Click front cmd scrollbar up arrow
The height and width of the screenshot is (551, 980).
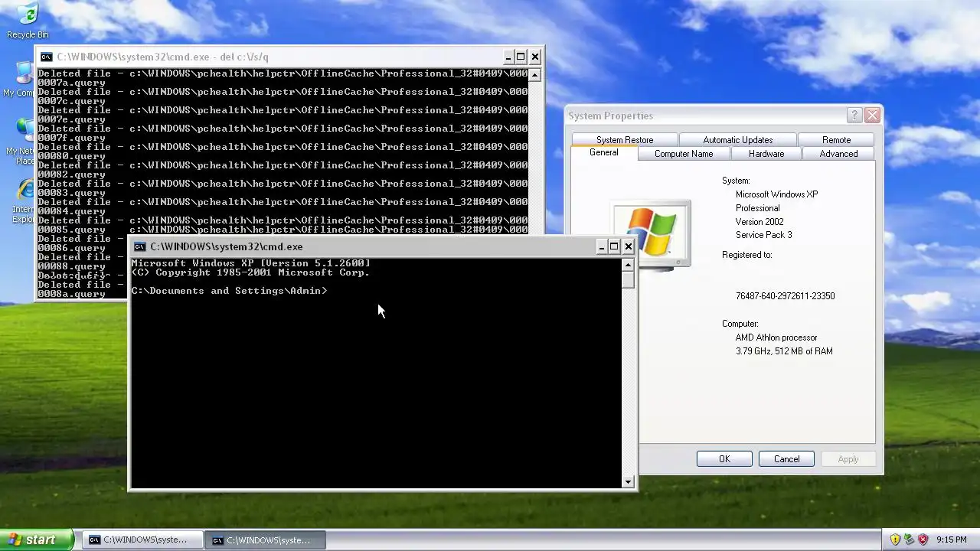click(628, 265)
